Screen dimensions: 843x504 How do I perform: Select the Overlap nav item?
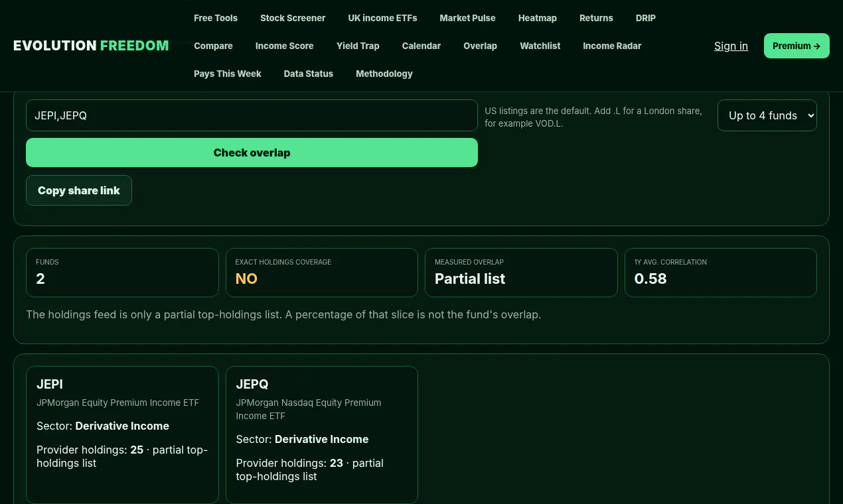coord(480,46)
